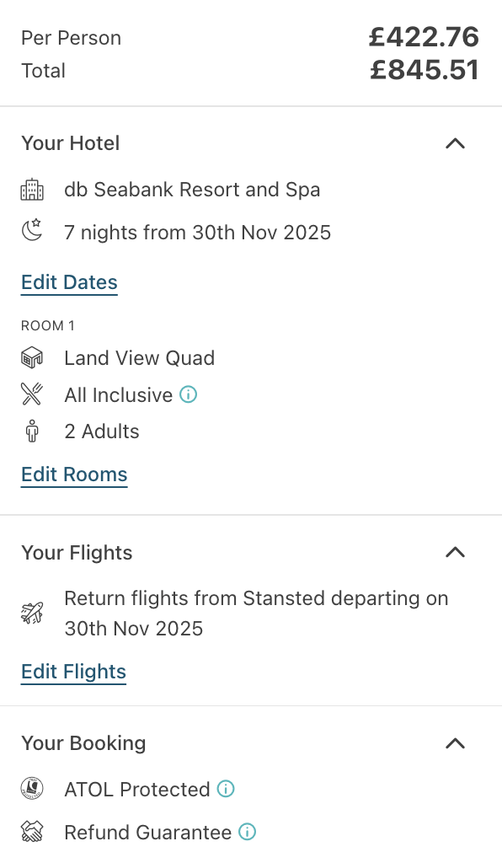Click the Edit Rooms link
502x868 pixels.
click(x=73, y=474)
